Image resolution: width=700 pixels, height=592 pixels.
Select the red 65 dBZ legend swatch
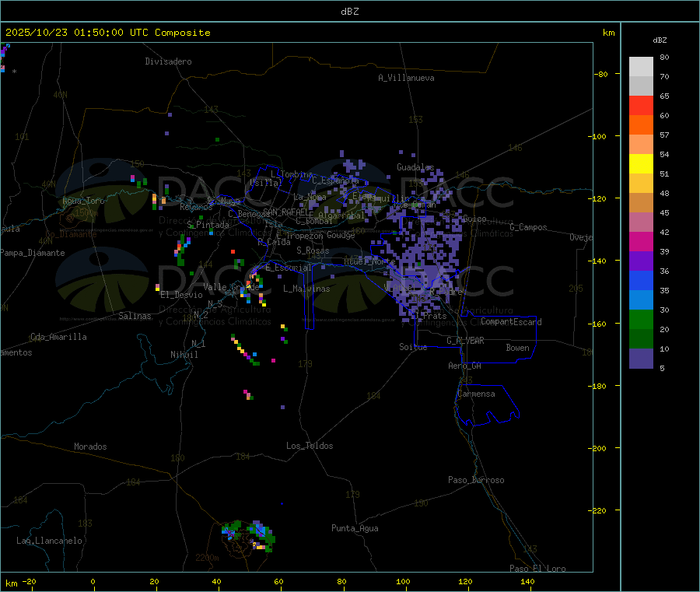(641, 105)
